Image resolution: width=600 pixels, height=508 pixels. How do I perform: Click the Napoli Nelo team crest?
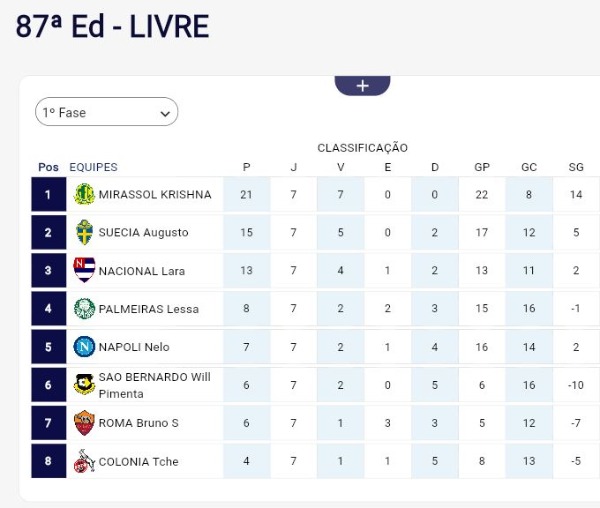click(85, 347)
